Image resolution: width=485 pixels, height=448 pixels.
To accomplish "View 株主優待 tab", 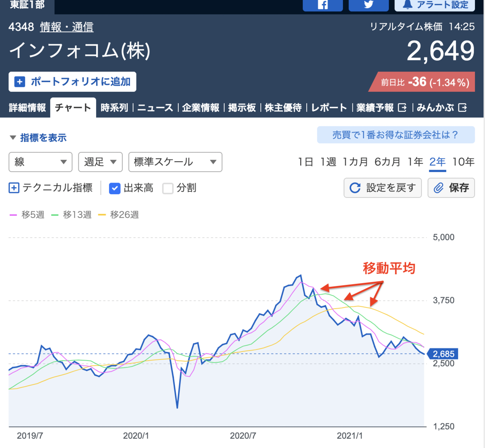I will 283,107.
